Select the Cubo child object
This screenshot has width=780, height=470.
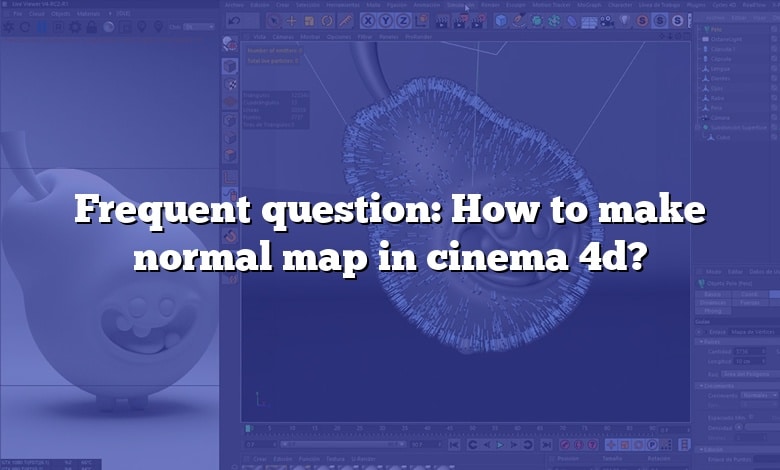click(x=723, y=137)
